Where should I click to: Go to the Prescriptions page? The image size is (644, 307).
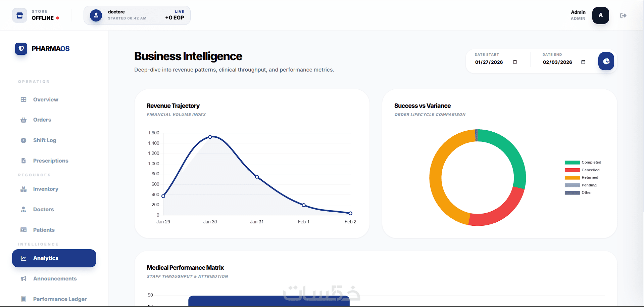point(51,161)
